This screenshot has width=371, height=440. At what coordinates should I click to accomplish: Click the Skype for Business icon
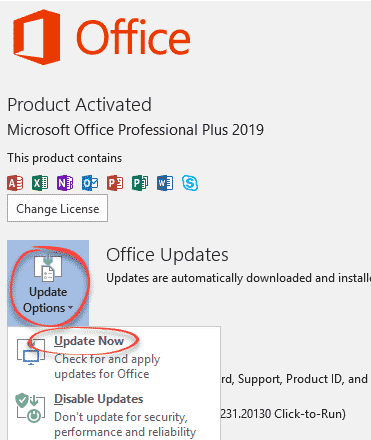pos(190,183)
